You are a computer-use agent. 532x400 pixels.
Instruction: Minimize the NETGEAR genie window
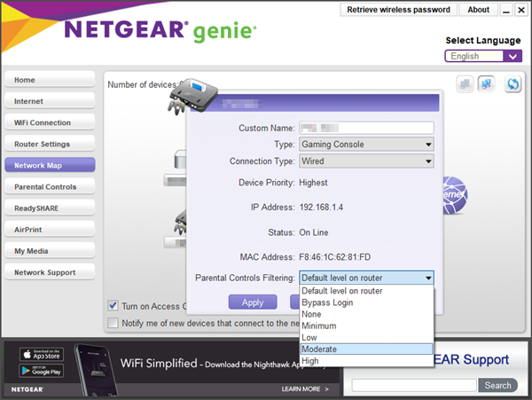[x=506, y=10]
